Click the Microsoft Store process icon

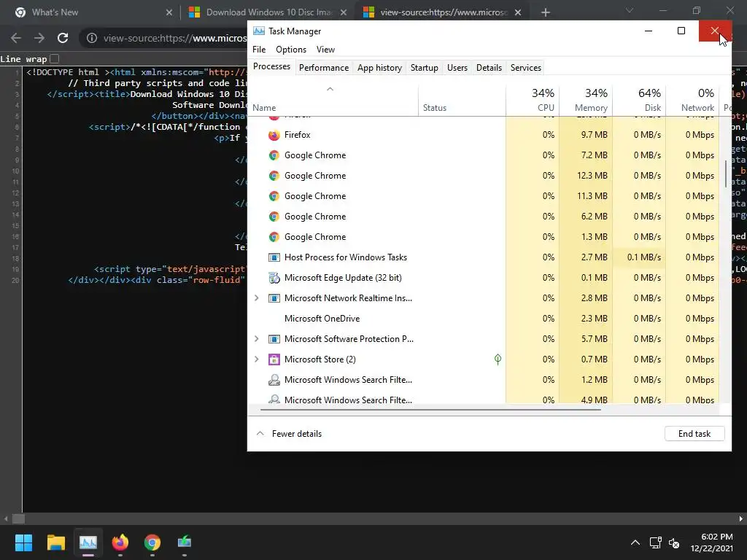tap(274, 359)
